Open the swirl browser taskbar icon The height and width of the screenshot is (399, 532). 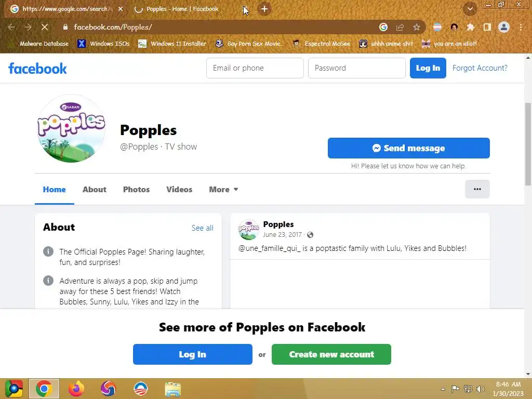click(x=108, y=389)
